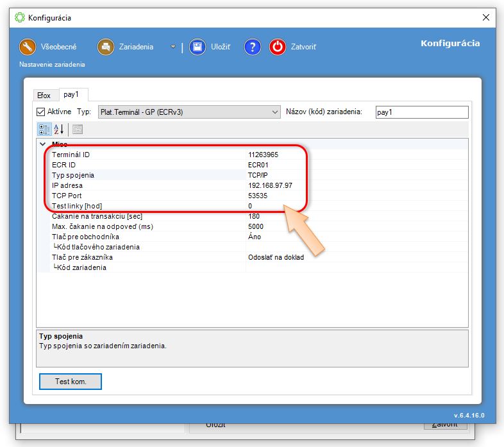Viewport: 504px width, 447px height.
Task: Select the Test linky [hod] row
Action: click(253, 206)
